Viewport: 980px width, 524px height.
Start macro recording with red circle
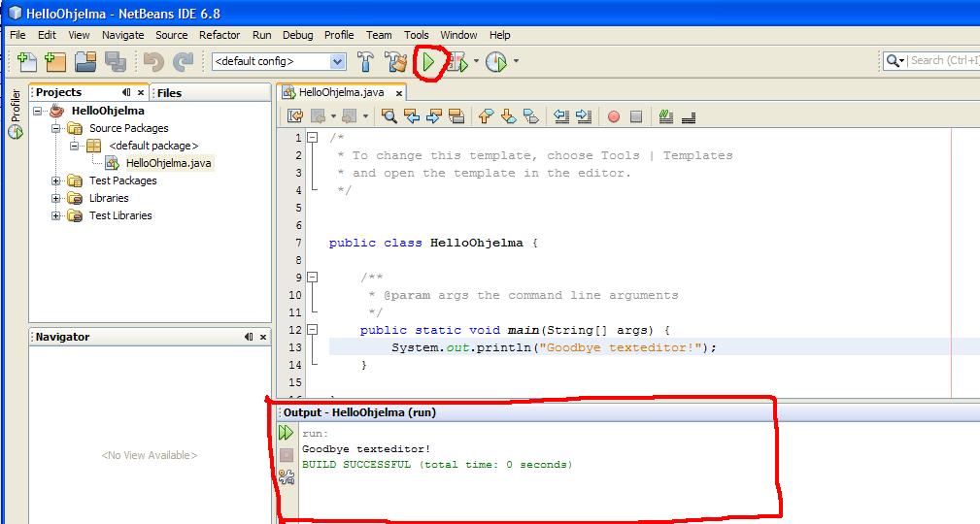[614, 116]
